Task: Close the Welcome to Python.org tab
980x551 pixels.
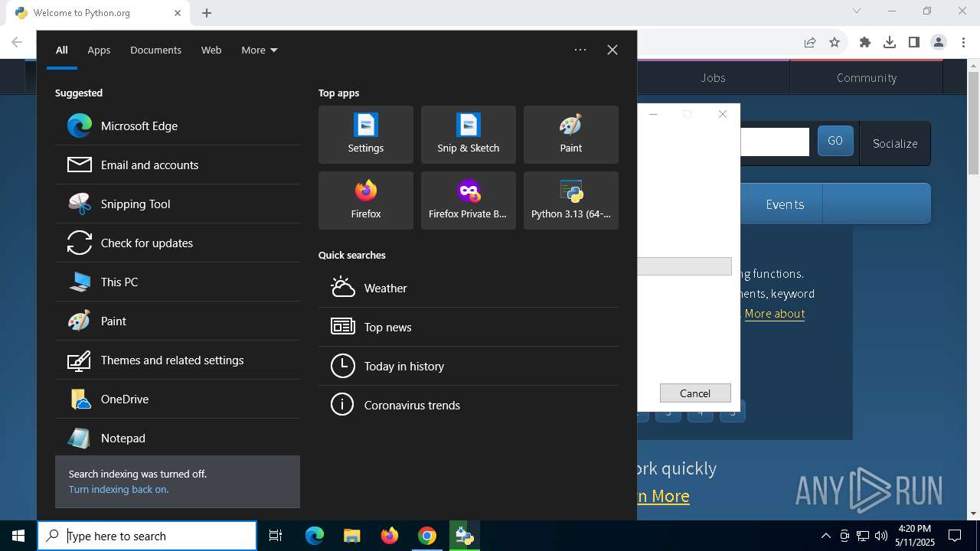Action: (x=178, y=13)
